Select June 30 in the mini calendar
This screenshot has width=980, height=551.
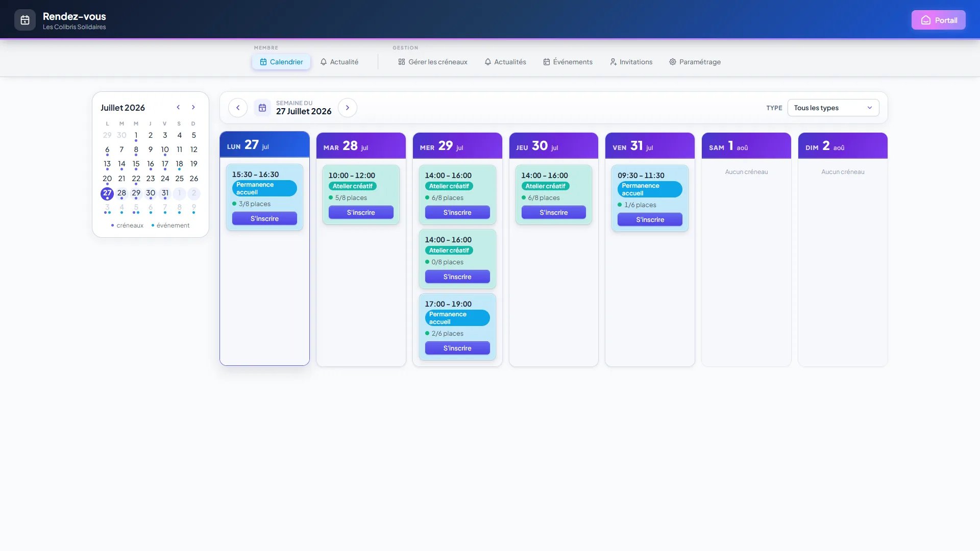pos(121,136)
